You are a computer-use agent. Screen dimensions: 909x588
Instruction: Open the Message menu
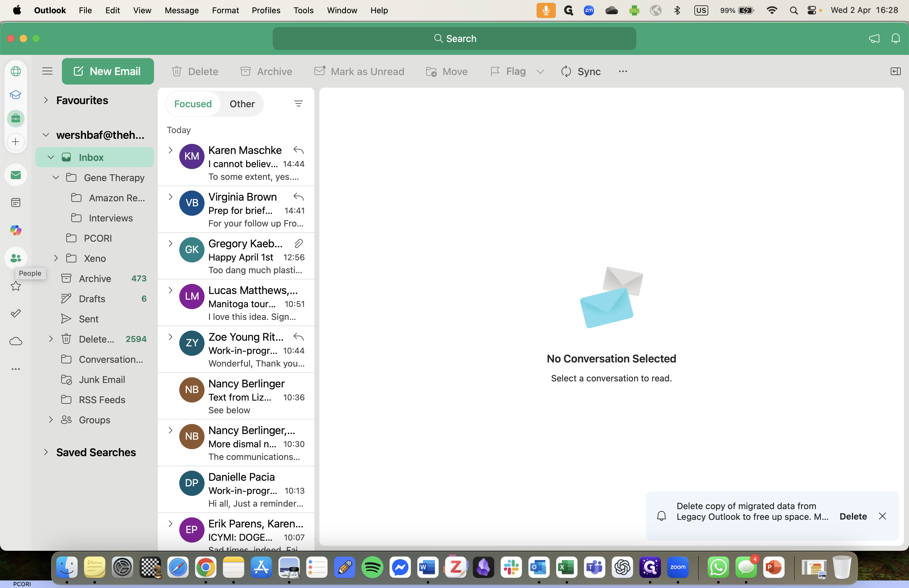[181, 10]
